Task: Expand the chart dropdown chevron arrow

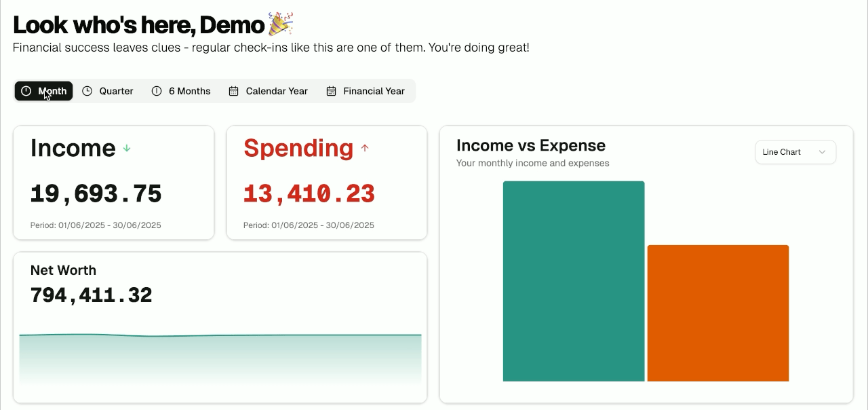Action: pyautogui.click(x=822, y=152)
